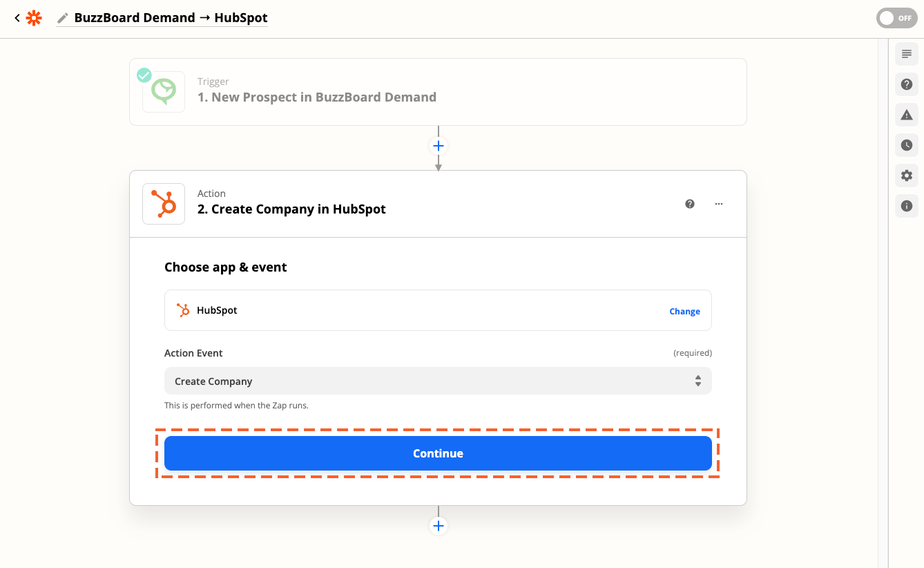Expand the New Prospect in BuzzBoard Demand trigger step

point(438,92)
